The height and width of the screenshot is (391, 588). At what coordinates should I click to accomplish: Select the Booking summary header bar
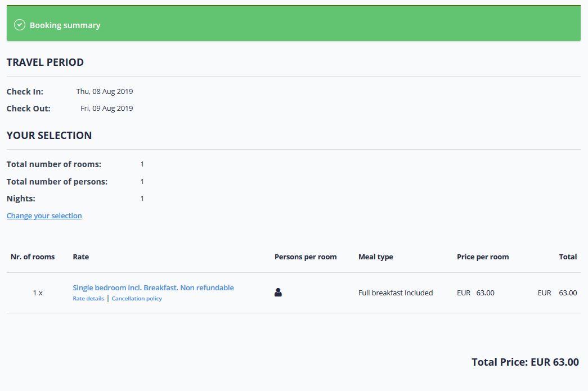[x=293, y=23]
